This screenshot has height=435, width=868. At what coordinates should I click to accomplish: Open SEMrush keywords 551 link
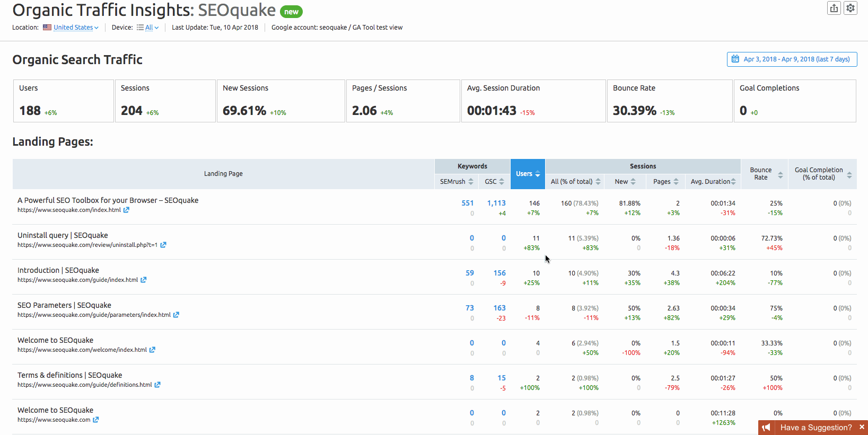coord(468,203)
